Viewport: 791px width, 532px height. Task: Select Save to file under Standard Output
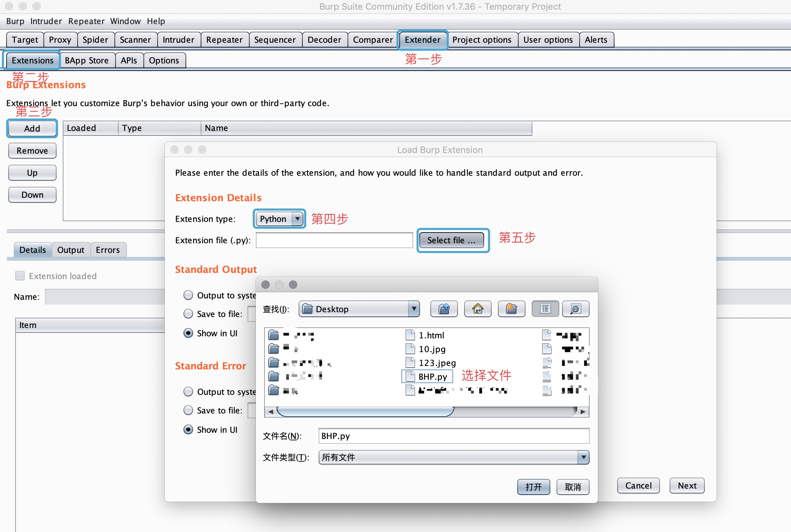coord(188,314)
